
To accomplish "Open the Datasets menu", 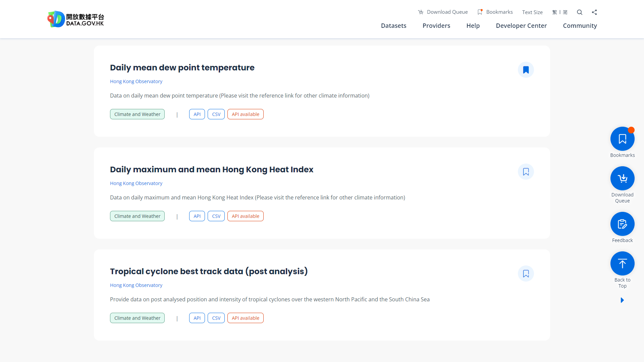I will tap(393, 25).
